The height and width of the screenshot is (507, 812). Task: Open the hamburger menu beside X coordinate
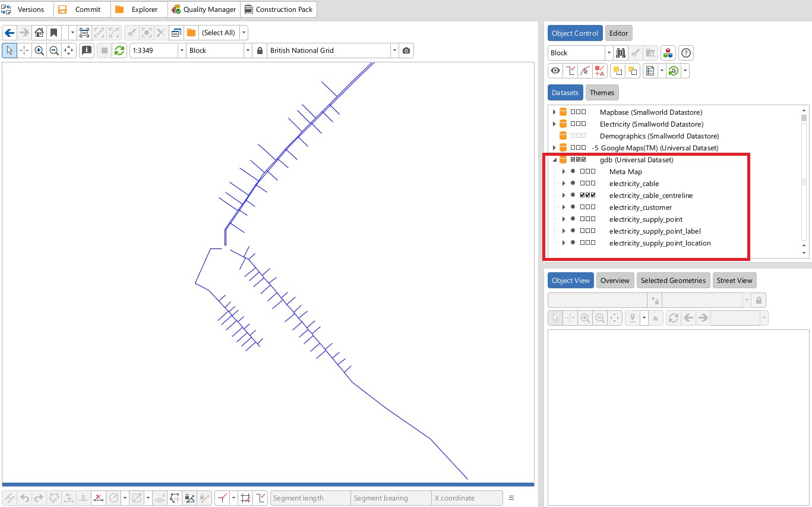[511, 498]
